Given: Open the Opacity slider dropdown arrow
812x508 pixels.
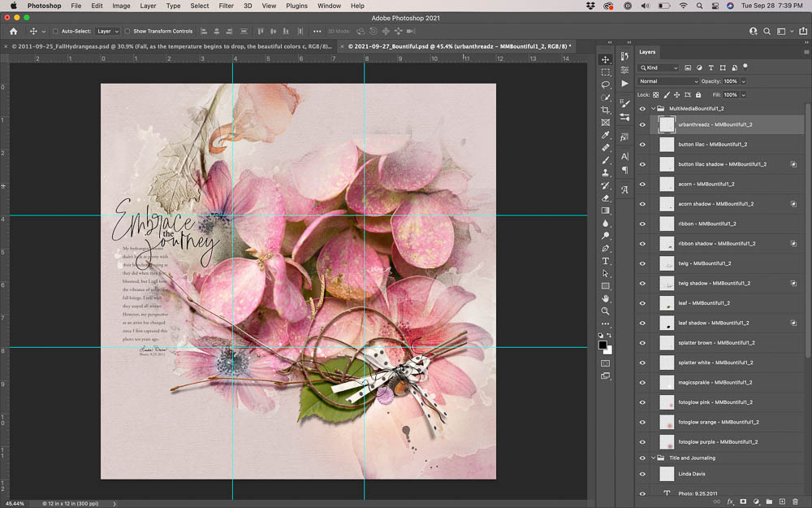Looking at the screenshot, I should coord(744,81).
